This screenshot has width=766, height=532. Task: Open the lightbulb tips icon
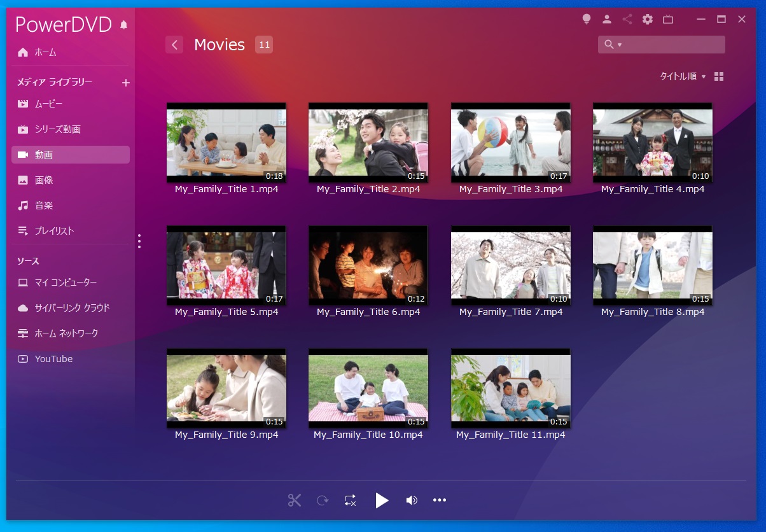(587, 19)
